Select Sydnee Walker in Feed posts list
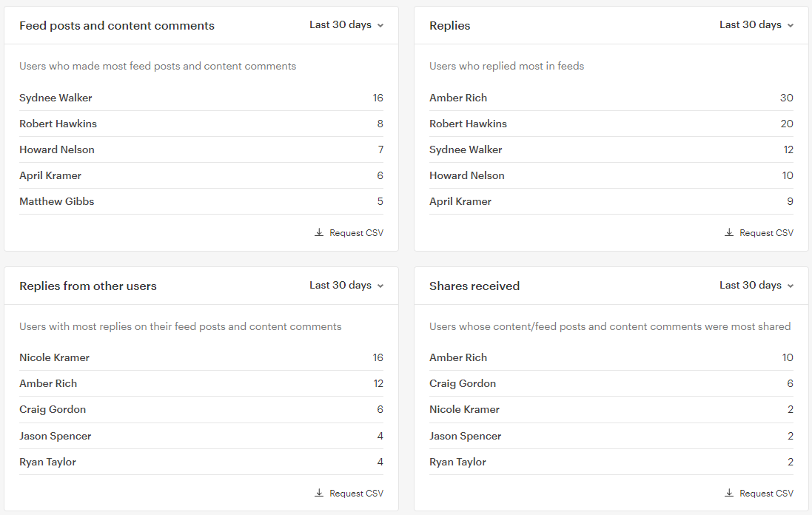Screen dimensions: 812x515 pos(56,98)
